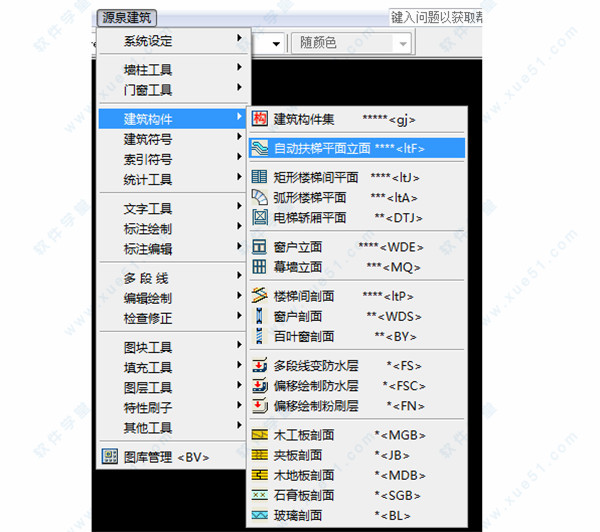Image resolution: width=600 pixels, height=532 pixels.
Task: Click the <ltJ> shortcut text
Action: point(406,178)
